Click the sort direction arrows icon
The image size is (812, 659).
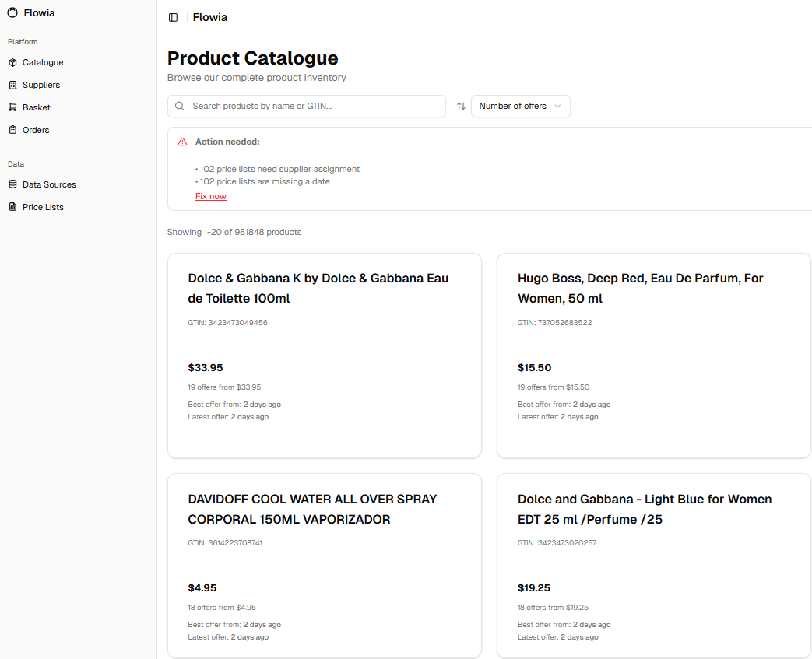click(461, 106)
